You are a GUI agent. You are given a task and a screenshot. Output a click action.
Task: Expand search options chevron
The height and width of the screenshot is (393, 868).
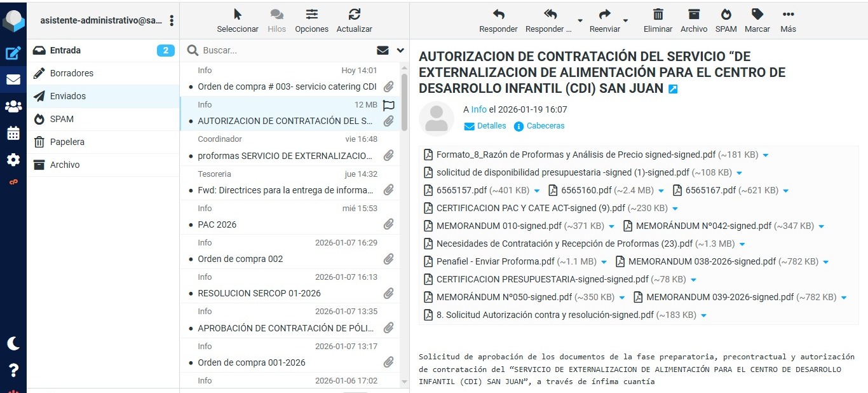point(400,50)
